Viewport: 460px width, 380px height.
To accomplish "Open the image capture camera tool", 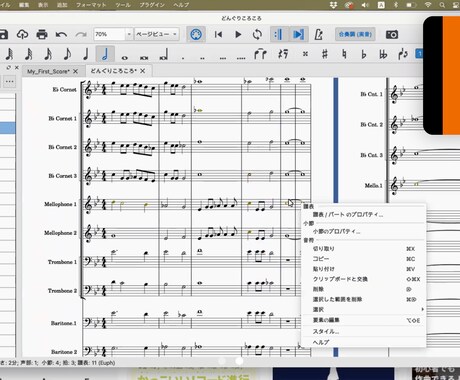I will tap(392, 34).
